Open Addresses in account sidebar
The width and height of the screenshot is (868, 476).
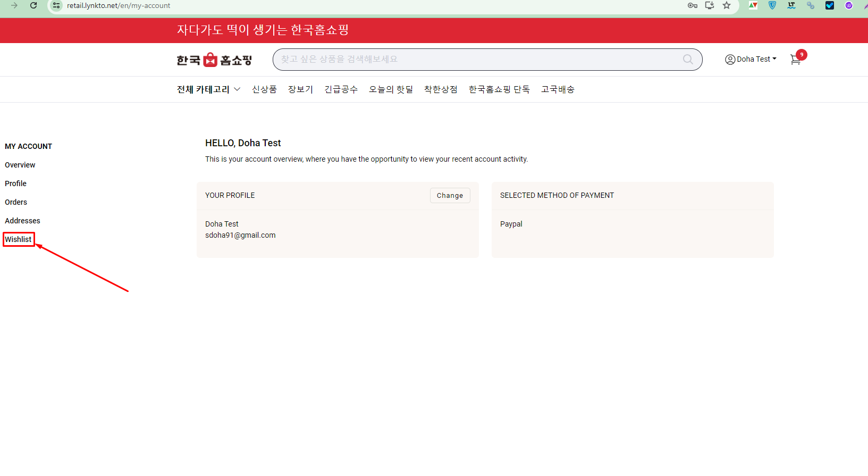pyautogui.click(x=22, y=221)
